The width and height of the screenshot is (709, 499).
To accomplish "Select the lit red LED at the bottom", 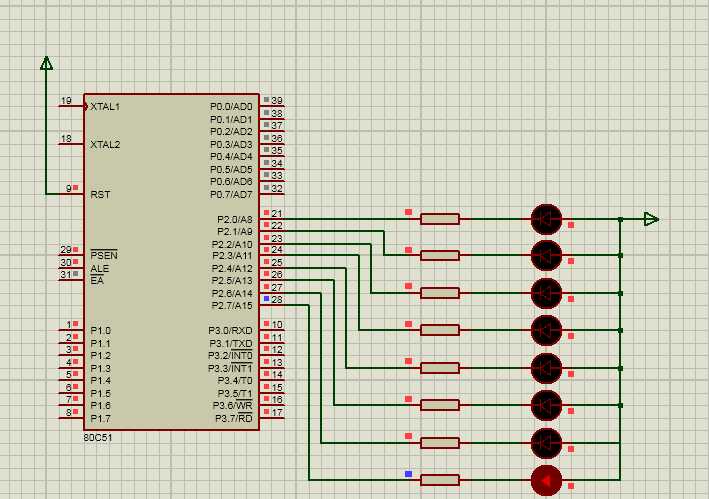I will pos(546,480).
